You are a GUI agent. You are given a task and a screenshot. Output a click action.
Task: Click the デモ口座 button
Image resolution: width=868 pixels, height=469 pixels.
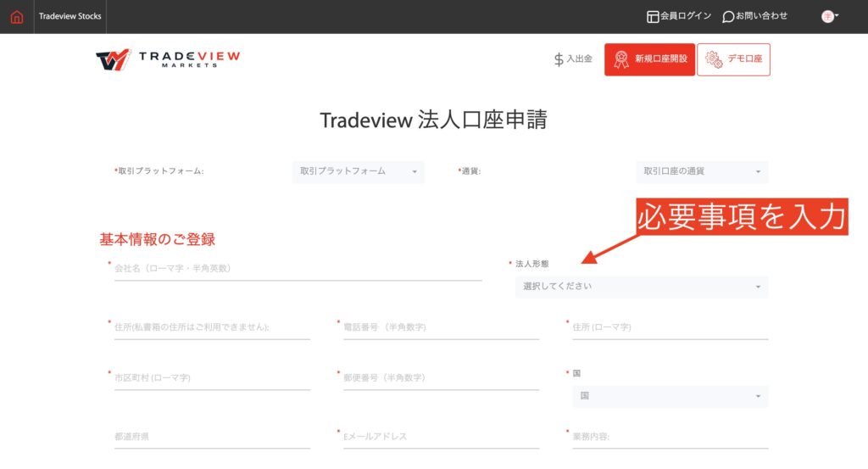[733, 59]
